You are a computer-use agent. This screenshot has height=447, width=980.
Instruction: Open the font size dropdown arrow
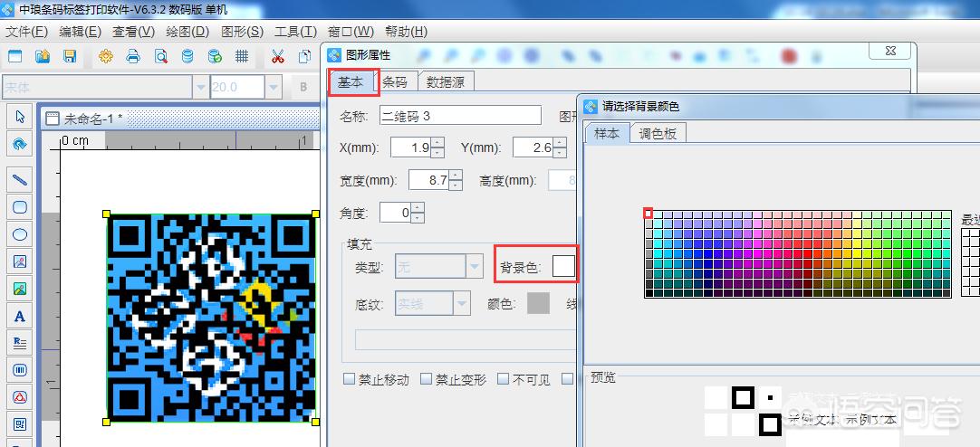click(x=274, y=88)
